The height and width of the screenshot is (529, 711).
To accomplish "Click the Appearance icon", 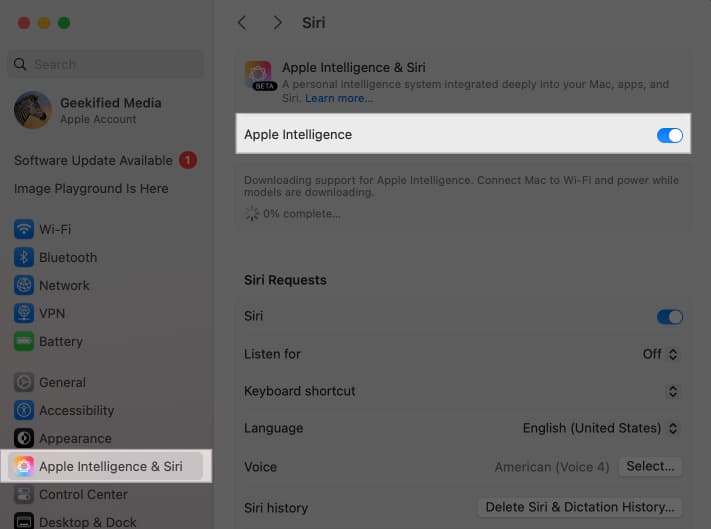I will [x=24, y=438].
